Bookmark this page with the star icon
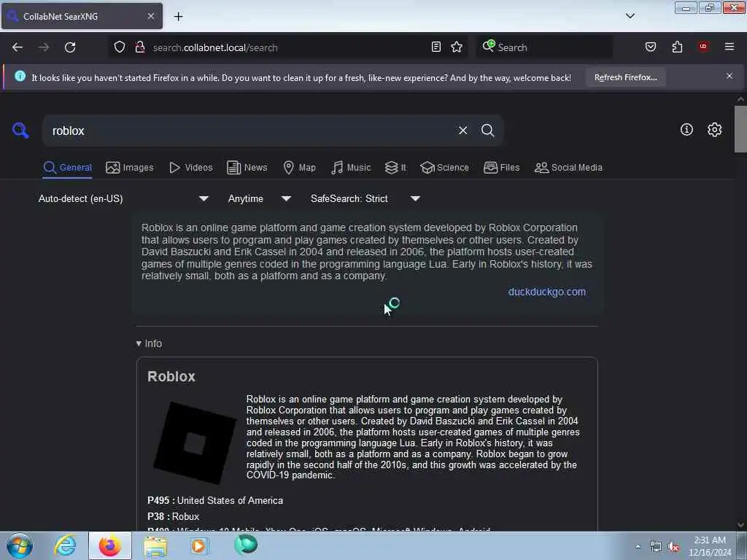This screenshot has width=747, height=560. (x=457, y=47)
